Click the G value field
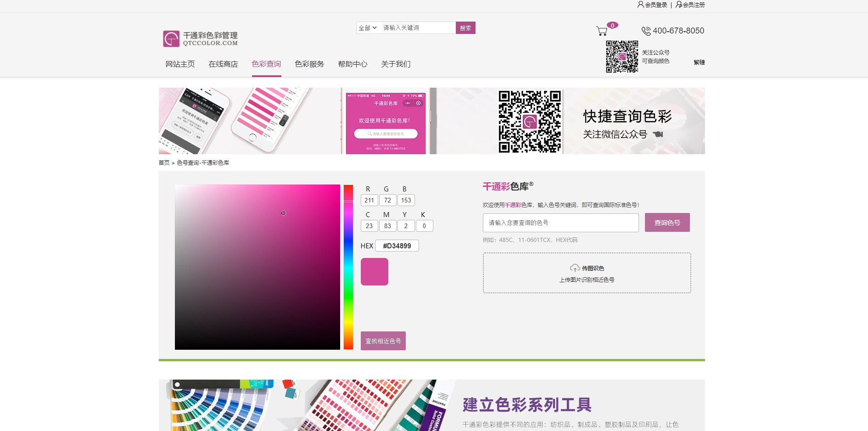 (387, 200)
